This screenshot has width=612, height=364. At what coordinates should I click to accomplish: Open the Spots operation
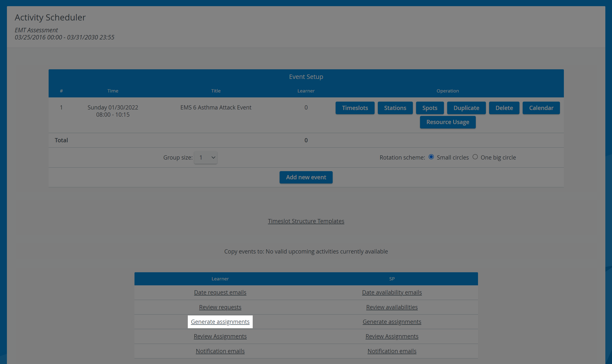(x=430, y=108)
